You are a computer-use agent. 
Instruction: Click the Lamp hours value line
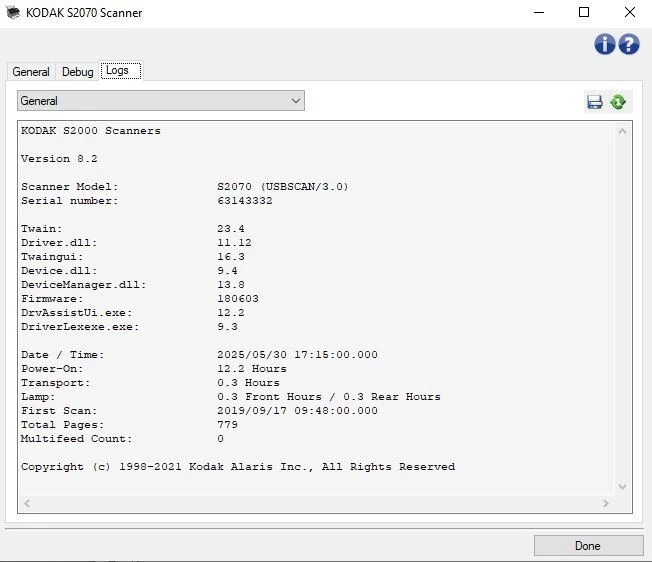(328, 397)
